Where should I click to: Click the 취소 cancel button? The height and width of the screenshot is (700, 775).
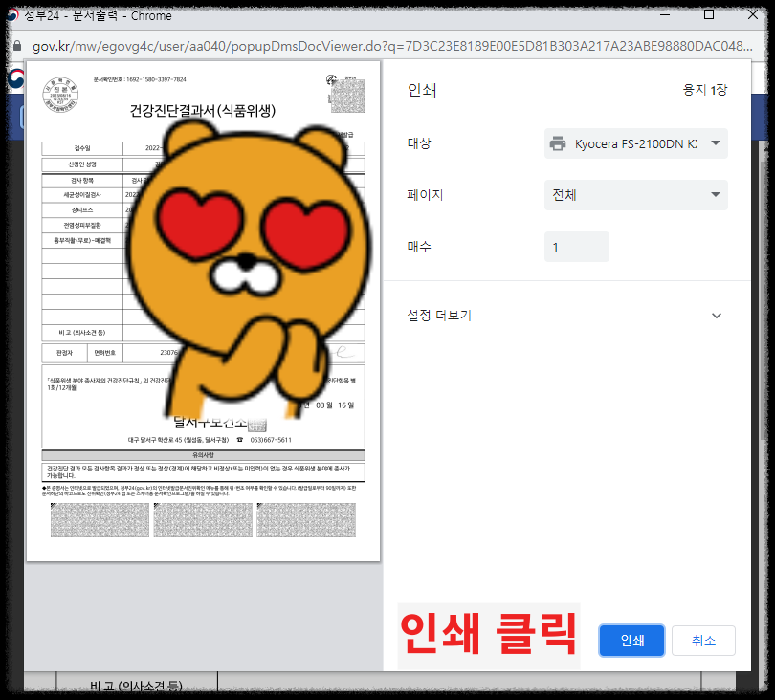coord(703,640)
